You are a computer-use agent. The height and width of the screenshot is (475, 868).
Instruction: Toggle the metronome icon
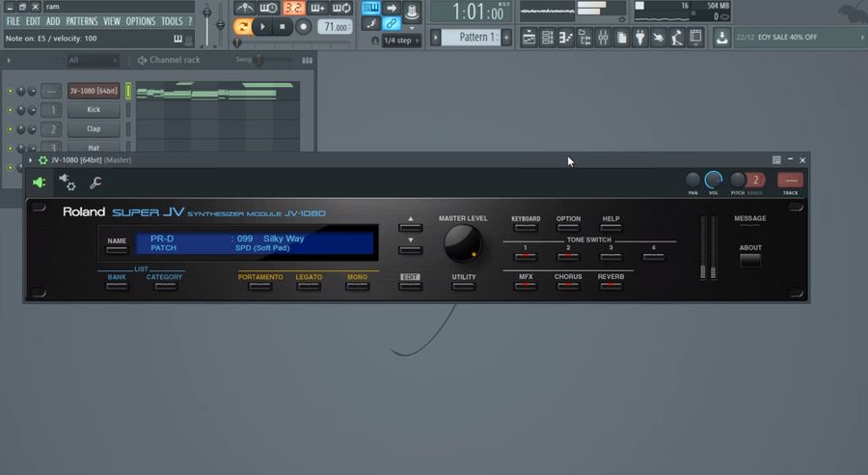pos(244,8)
